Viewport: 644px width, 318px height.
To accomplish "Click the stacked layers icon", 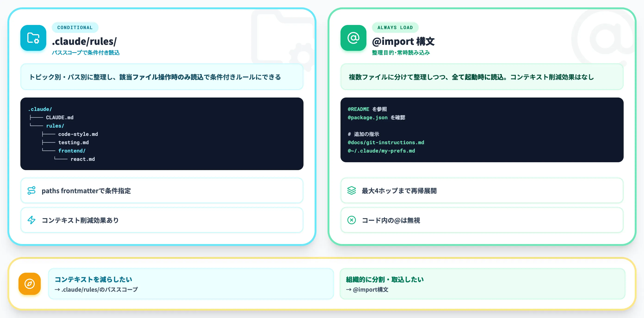I will (352, 191).
